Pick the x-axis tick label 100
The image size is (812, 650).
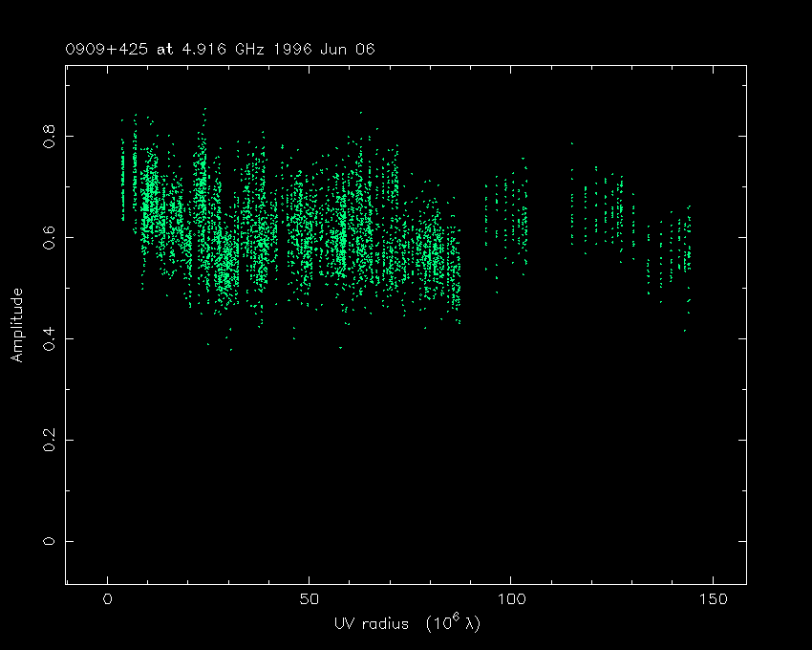[510, 599]
